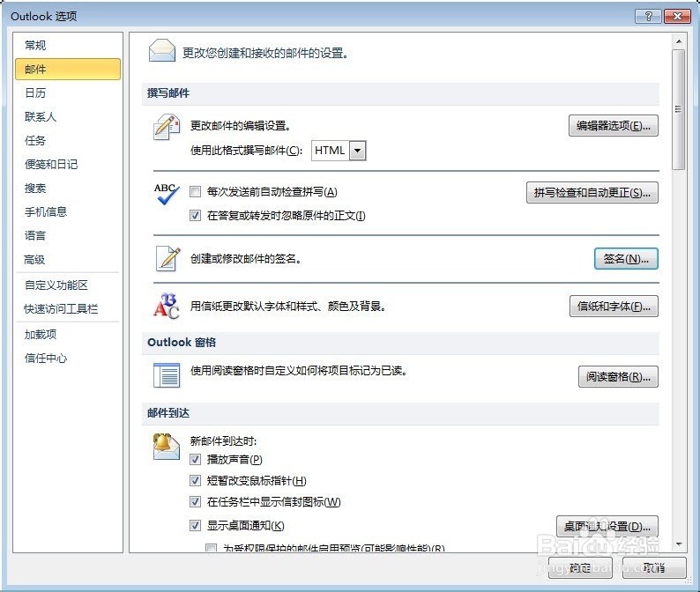Click the stationery and fonts ABC icon

pyautogui.click(x=166, y=306)
